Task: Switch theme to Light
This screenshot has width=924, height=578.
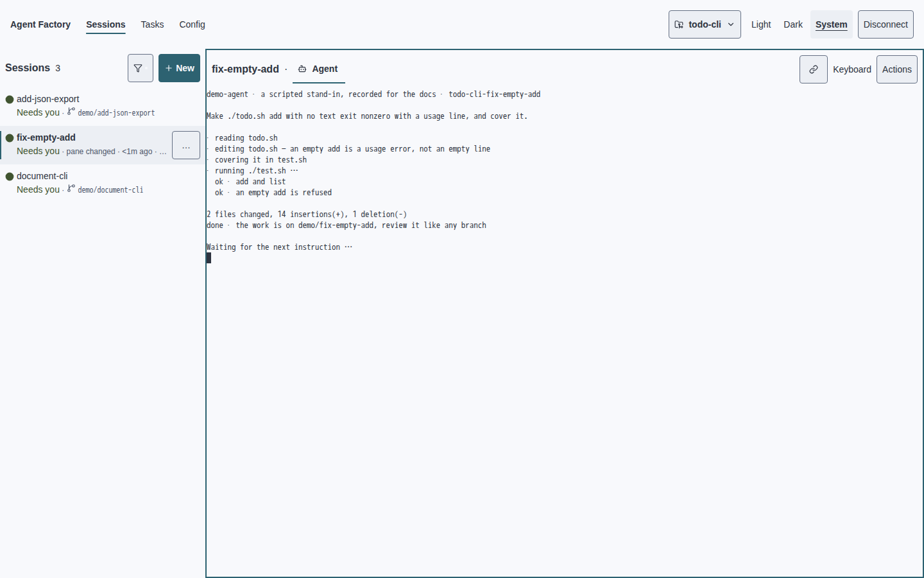Action: 761,24
